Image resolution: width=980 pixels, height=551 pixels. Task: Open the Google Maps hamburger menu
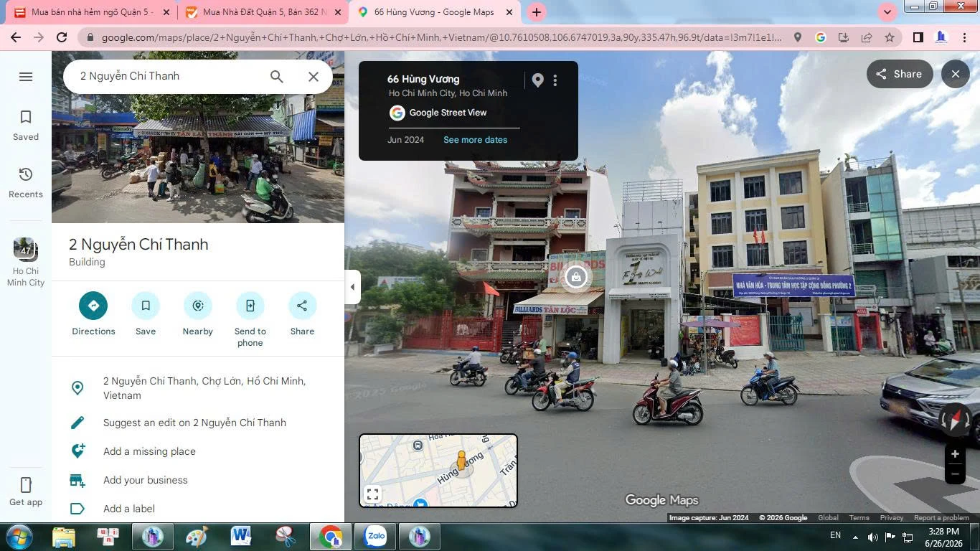pyautogui.click(x=26, y=77)
